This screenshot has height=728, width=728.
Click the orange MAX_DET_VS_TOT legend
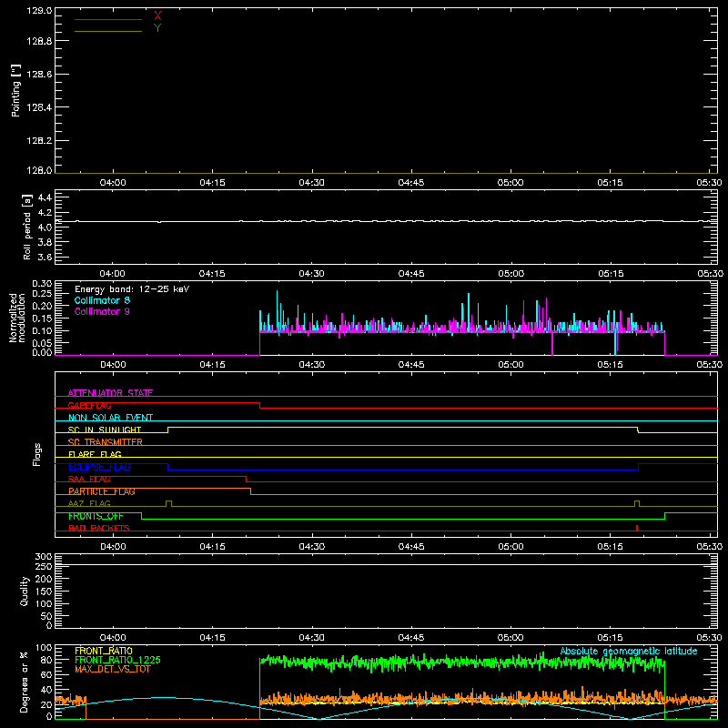coord(113,669)
